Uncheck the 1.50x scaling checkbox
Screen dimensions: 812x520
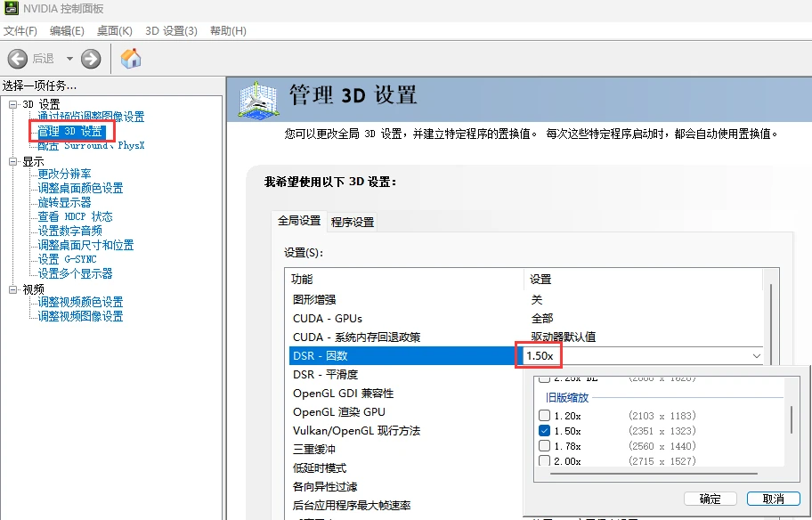(x=544, y=430)
